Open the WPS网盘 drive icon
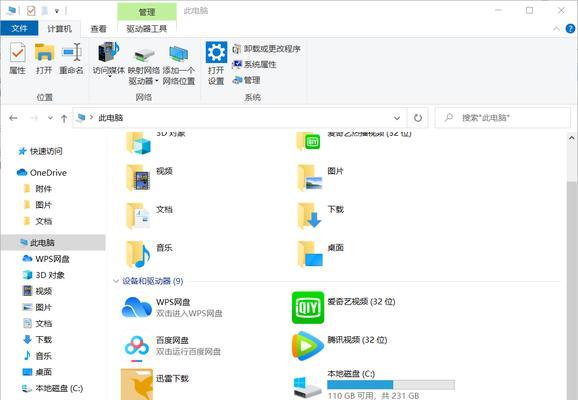 [x=136, y=307]
